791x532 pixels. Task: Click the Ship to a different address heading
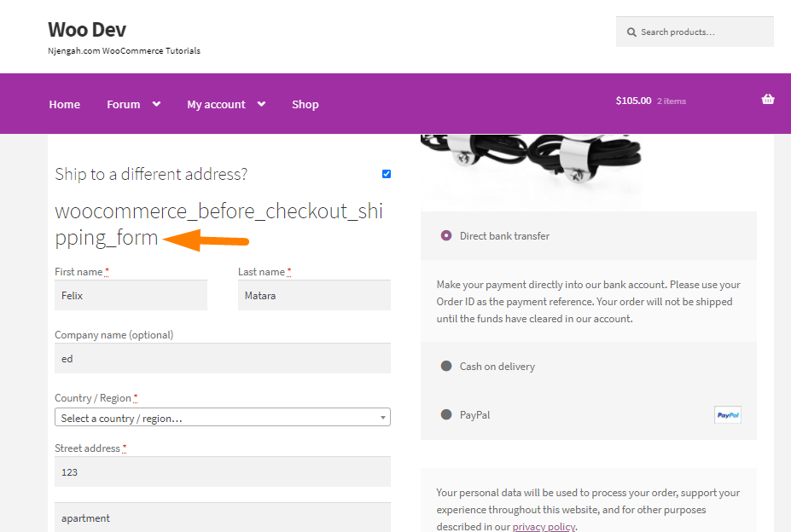(x=151, y=174)
